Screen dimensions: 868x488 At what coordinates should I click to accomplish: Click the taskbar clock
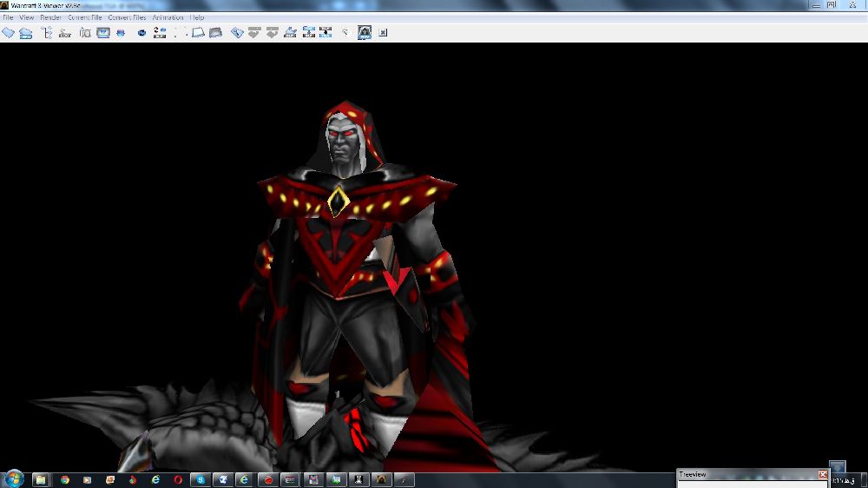click(844, 480)
